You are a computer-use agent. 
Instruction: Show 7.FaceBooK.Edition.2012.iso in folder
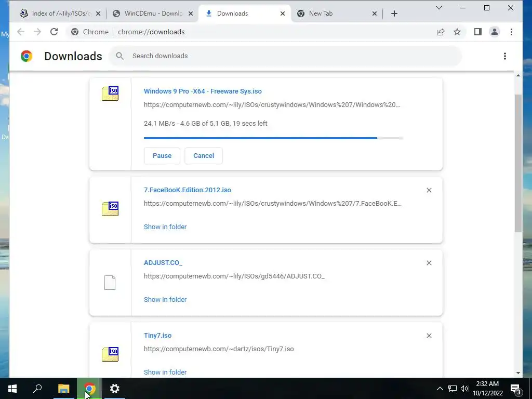165,227
